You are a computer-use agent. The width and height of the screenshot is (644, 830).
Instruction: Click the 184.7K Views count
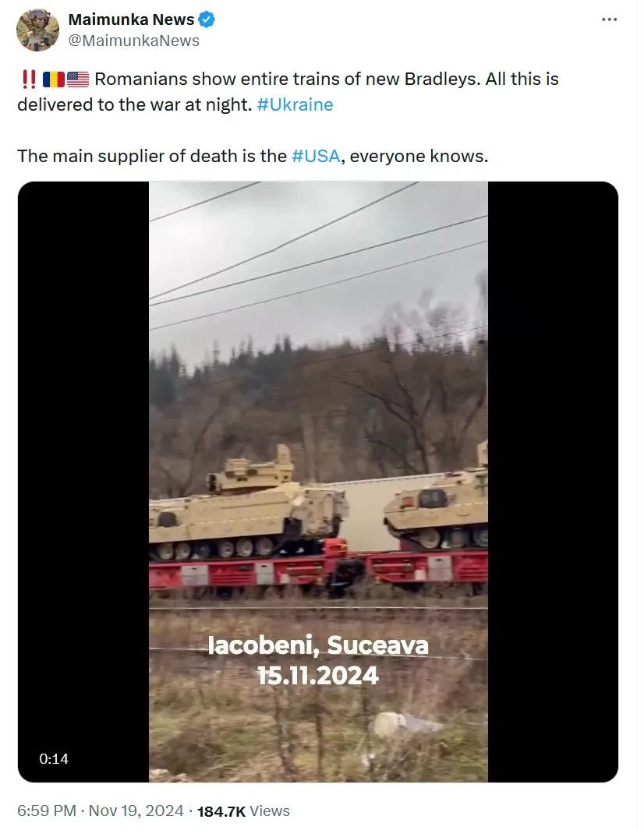(x=243, y=811)
